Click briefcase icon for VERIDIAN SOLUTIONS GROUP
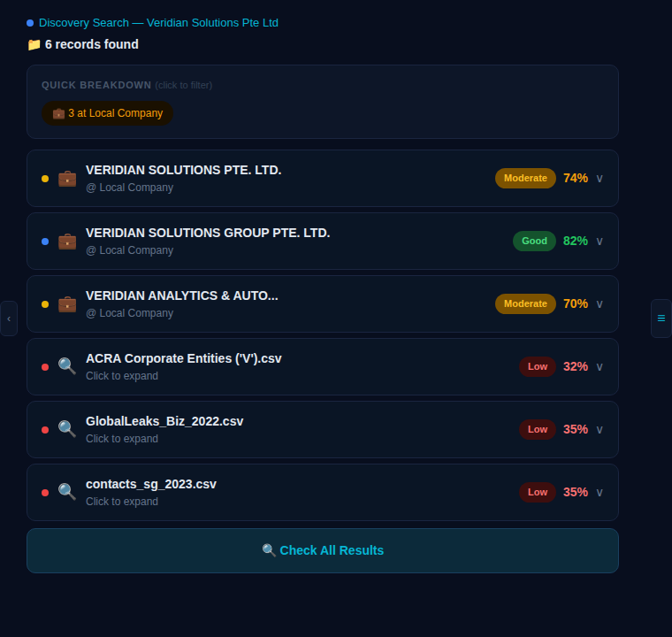672x637 pixels. tap(67, 241)
